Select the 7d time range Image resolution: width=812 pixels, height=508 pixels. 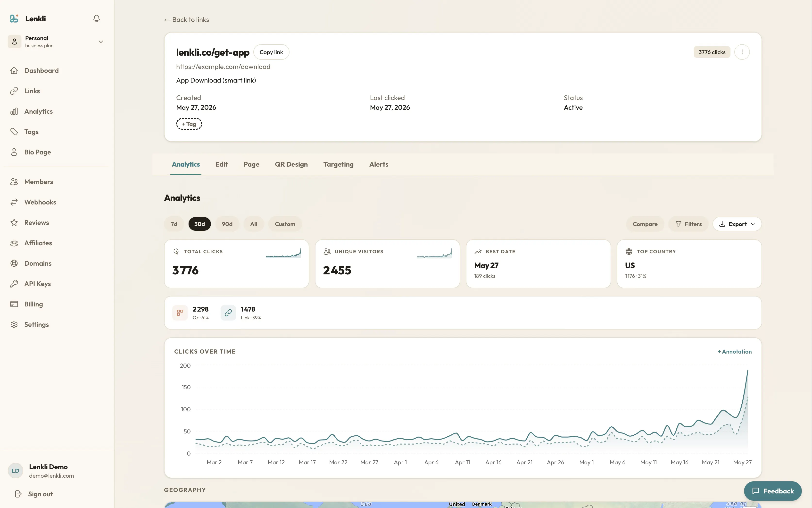pos(174,224)
